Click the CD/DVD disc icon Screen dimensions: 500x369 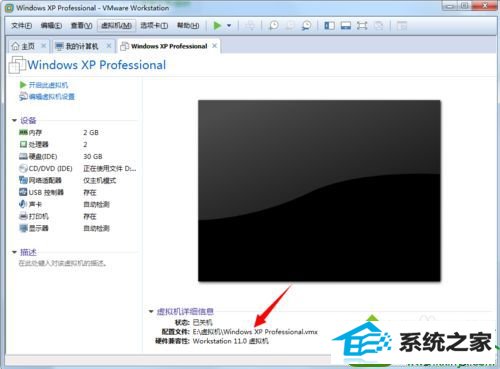point(23,168)
